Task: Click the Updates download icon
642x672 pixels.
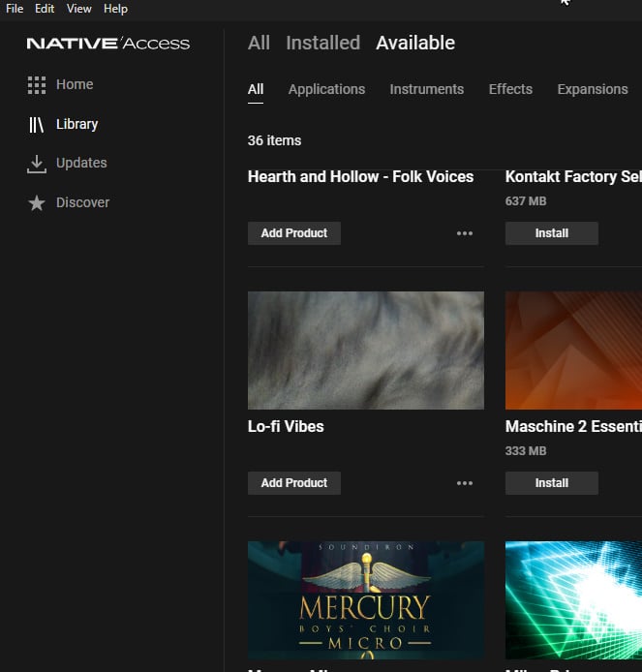Action: pos(37,165)
